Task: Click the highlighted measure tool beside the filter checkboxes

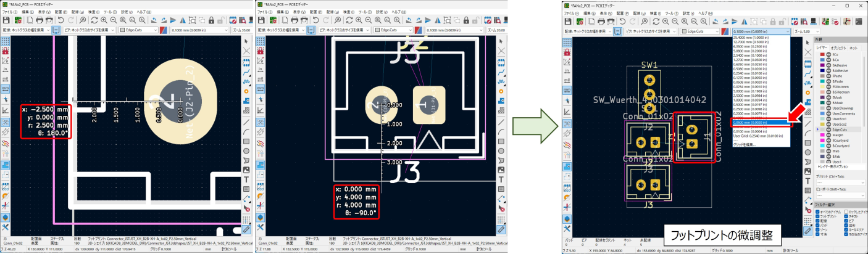Action: 809,231
